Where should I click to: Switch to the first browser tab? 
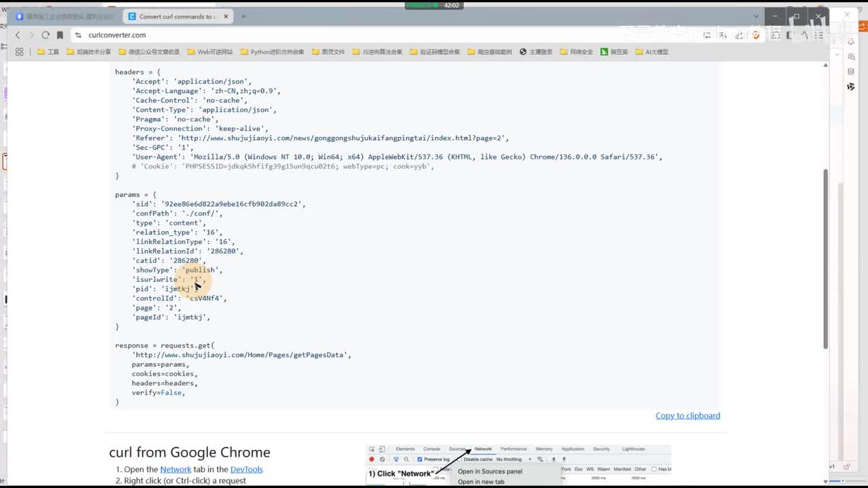tap(65, 16)
